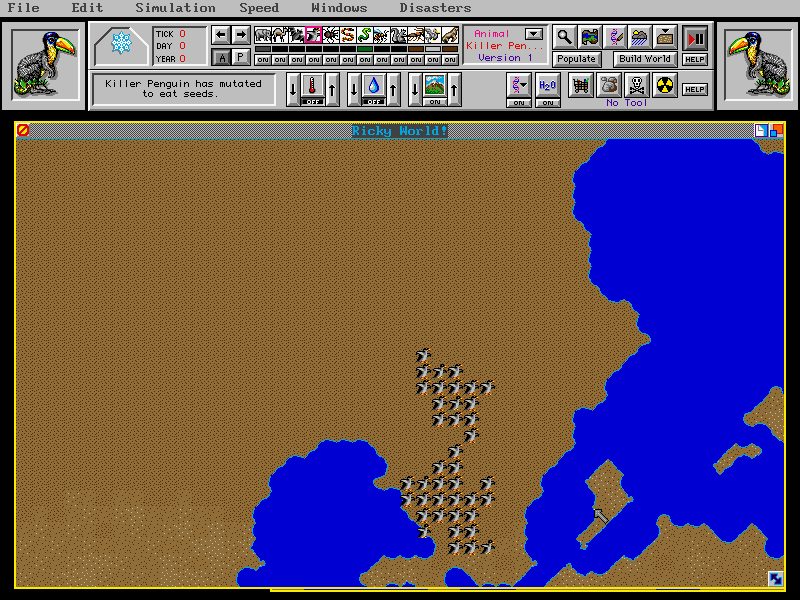This screenshot has width=800, height=600.
Task: Open the soil terrain dropdown icon
Action: (665, 37)
